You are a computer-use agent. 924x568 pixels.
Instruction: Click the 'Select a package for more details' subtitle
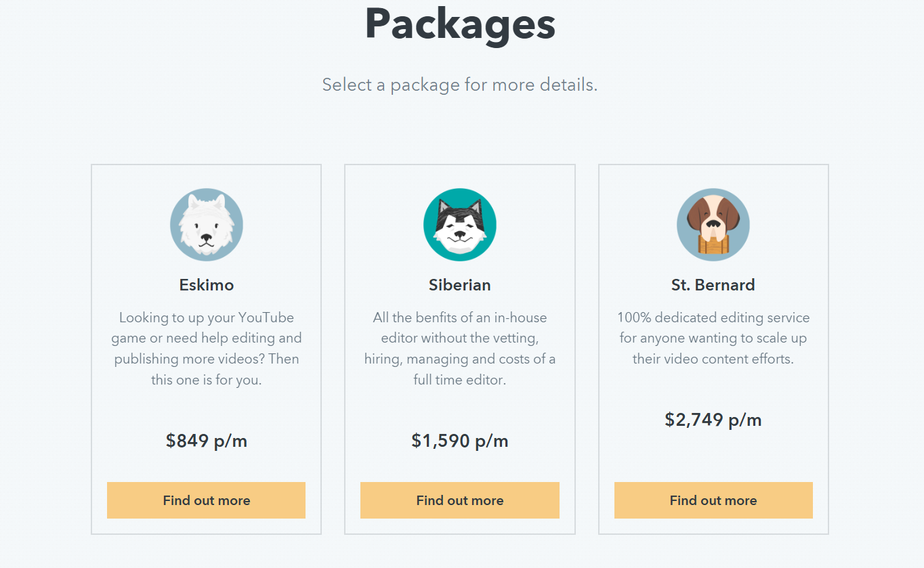click(x=460, y=85)
